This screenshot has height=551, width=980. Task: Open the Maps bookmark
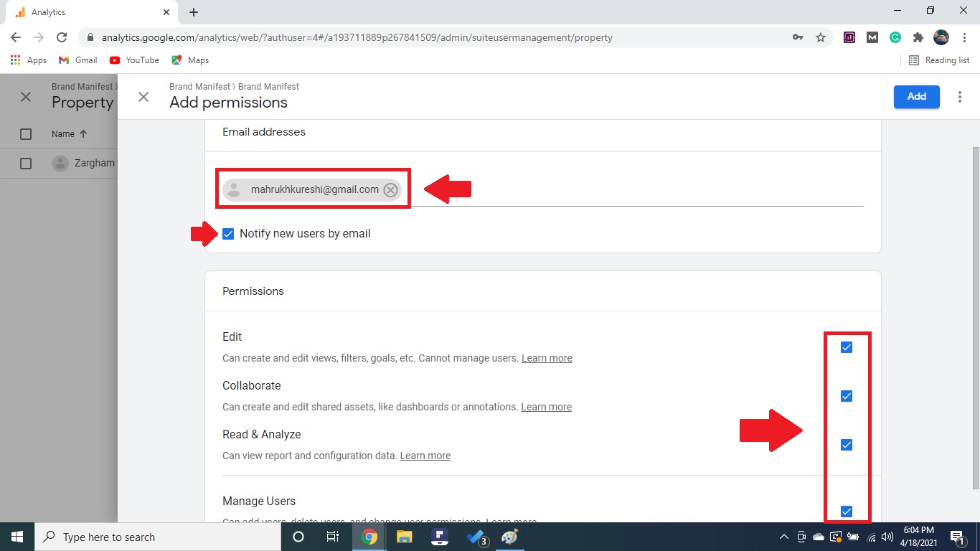coord(190,60)
